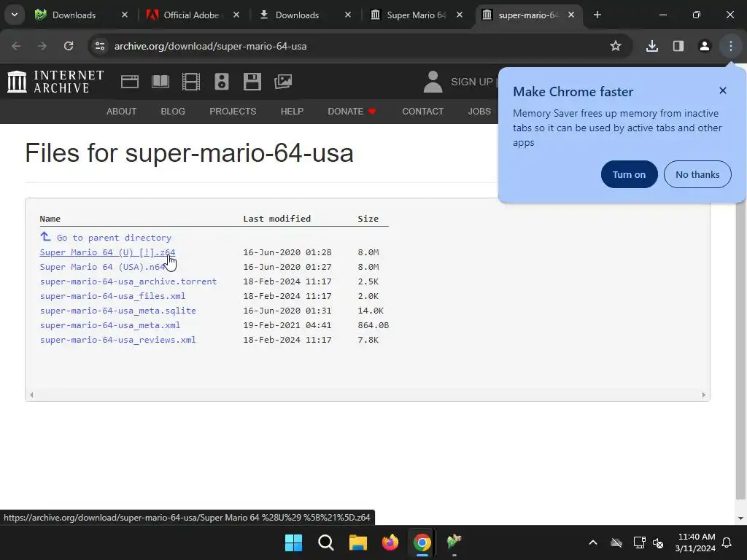Launch Firefox from the taskbar
The image size is (747, 560).
(x=390, y=542)
